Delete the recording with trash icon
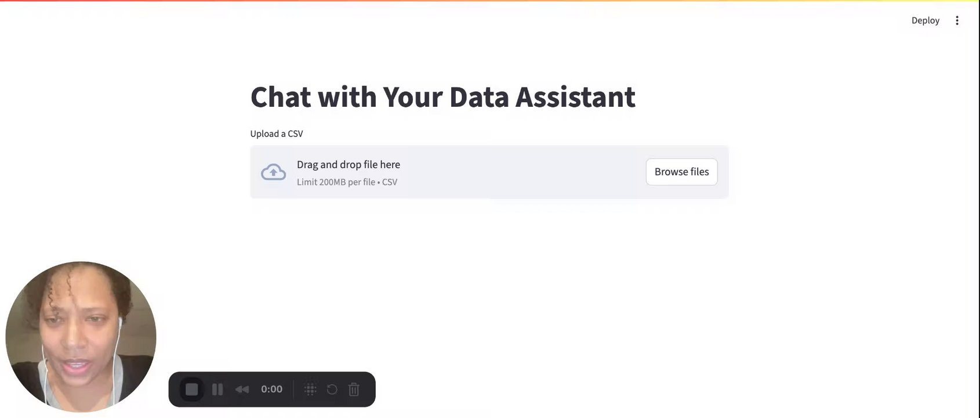 coord(354,389)
